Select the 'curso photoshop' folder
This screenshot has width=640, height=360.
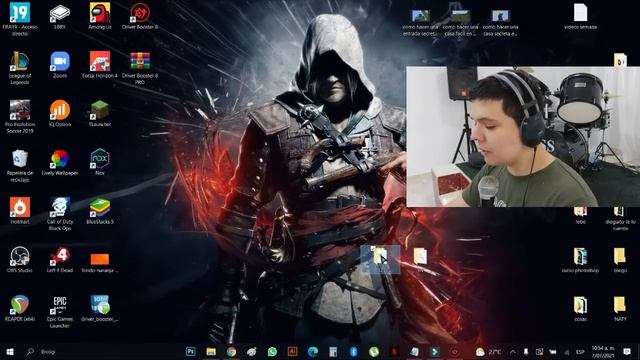click(580, 260)
